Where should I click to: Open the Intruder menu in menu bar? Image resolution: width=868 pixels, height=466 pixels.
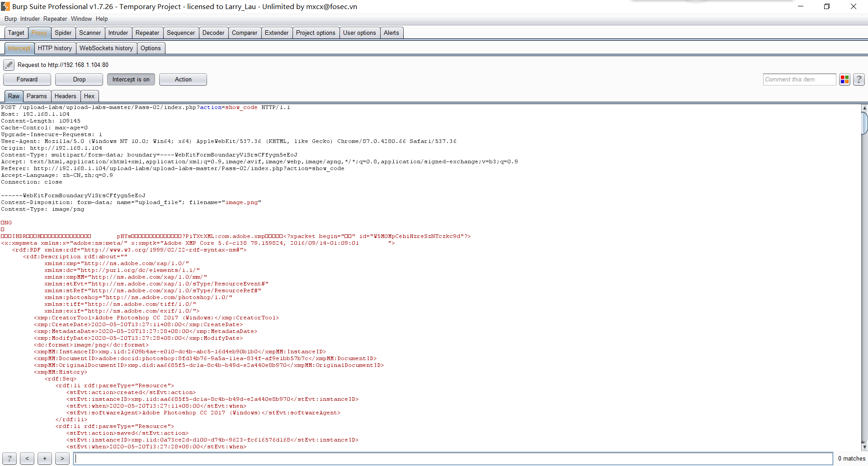tap(30, 19)
